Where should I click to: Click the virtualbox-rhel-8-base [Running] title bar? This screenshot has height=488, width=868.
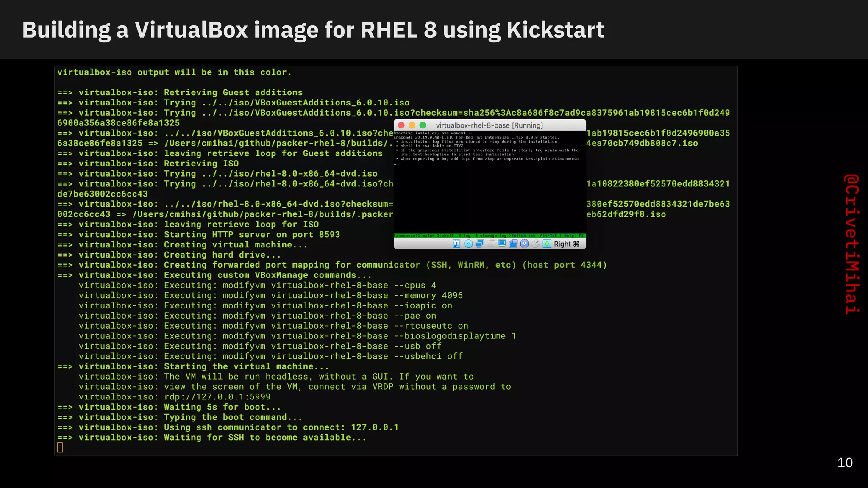click(490, 125)
